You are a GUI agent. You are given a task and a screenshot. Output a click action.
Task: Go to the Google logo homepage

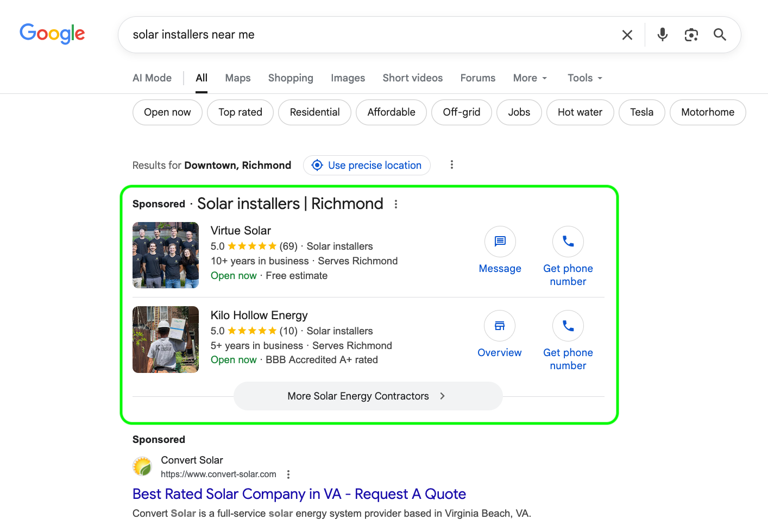(x=52, y=34)
